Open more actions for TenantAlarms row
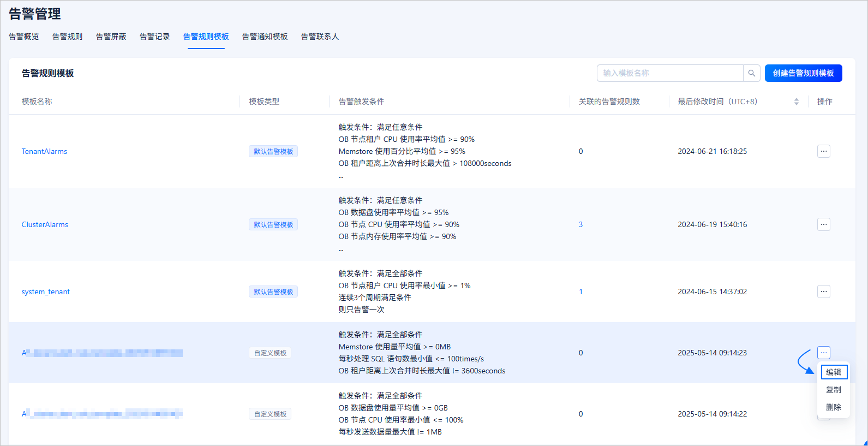Viewport: 868px width, 446px height. [823, 151]
